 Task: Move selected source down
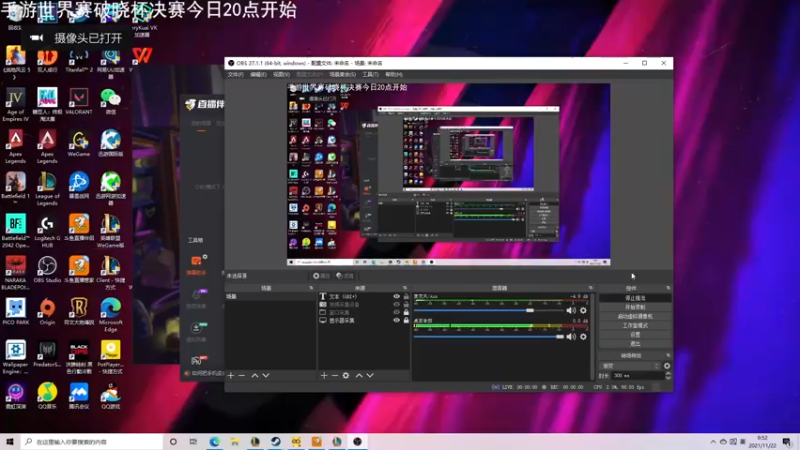[370, 376]
